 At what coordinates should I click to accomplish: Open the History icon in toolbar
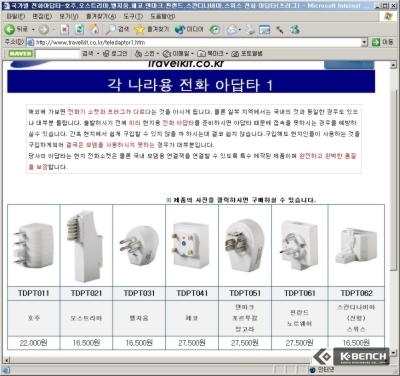215,30
